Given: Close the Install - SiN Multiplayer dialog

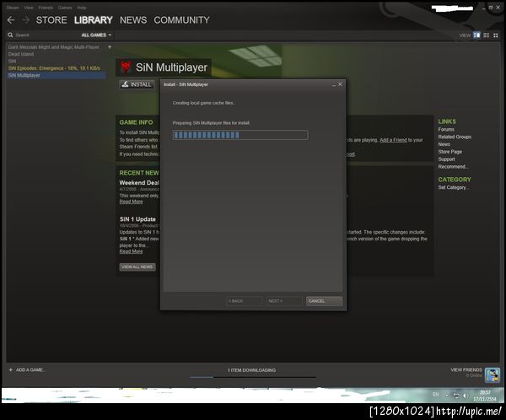Looking at the screenshot, I should pyautogui.click(x=340, y=84).
